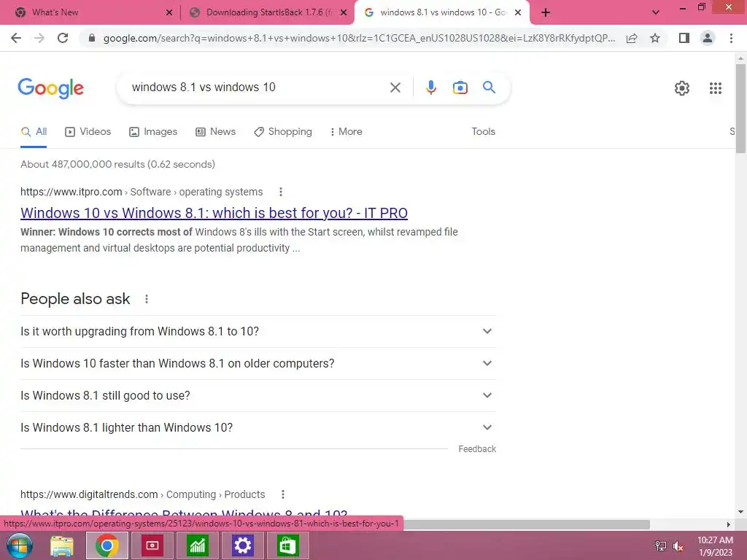This screenshot has width=747, height=560.
Task: Open the More search filter menu
Action: point(346,132)
